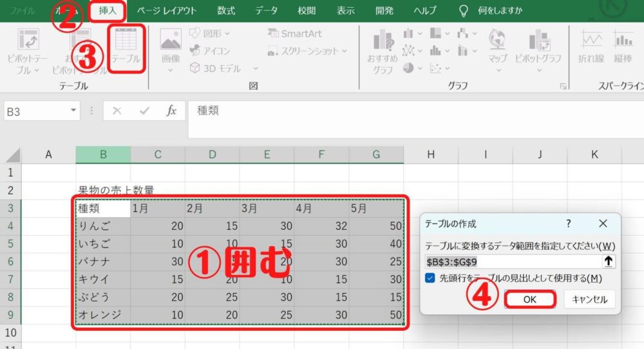Open the グラフ group dialog launcher
644x349 pixels.
563,86
